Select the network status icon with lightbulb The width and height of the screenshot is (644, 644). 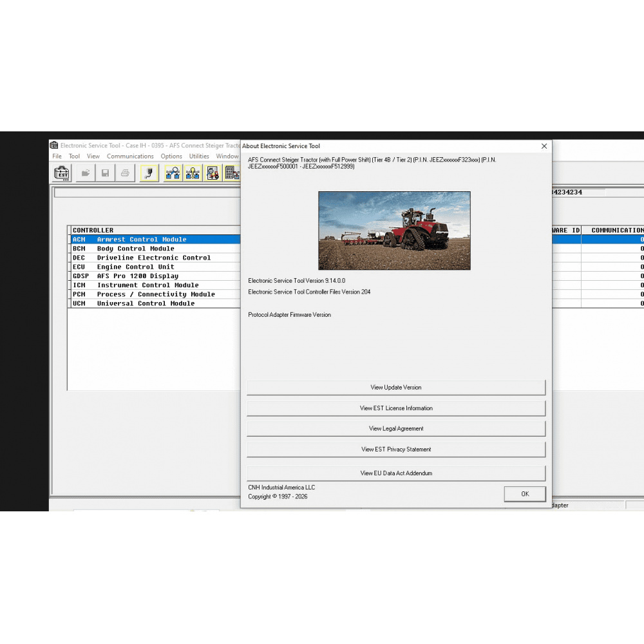click(192, 173)
